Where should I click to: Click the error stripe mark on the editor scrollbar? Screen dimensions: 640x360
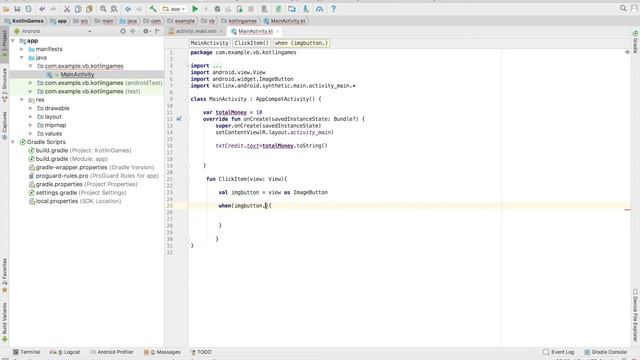627,210
